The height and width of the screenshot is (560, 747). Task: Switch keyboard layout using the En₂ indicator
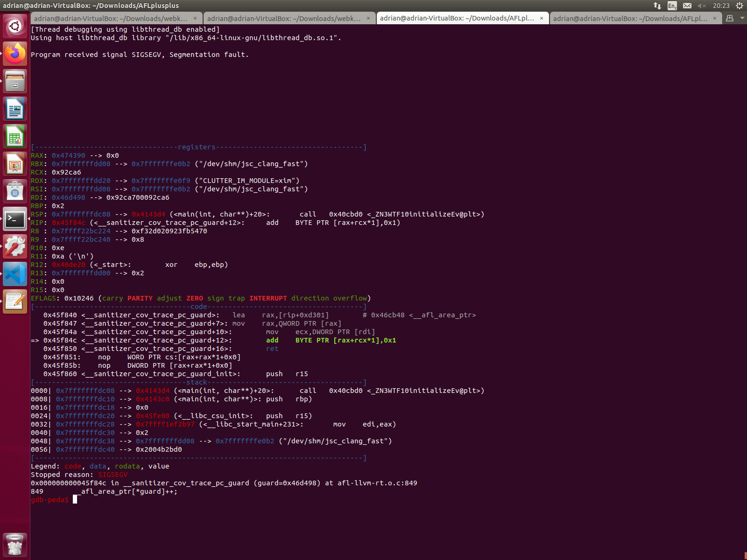coord(671,7)
